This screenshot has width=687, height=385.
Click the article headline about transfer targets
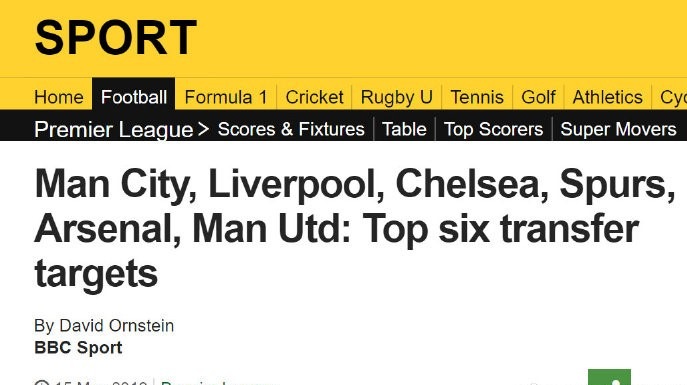pos(355,228)
